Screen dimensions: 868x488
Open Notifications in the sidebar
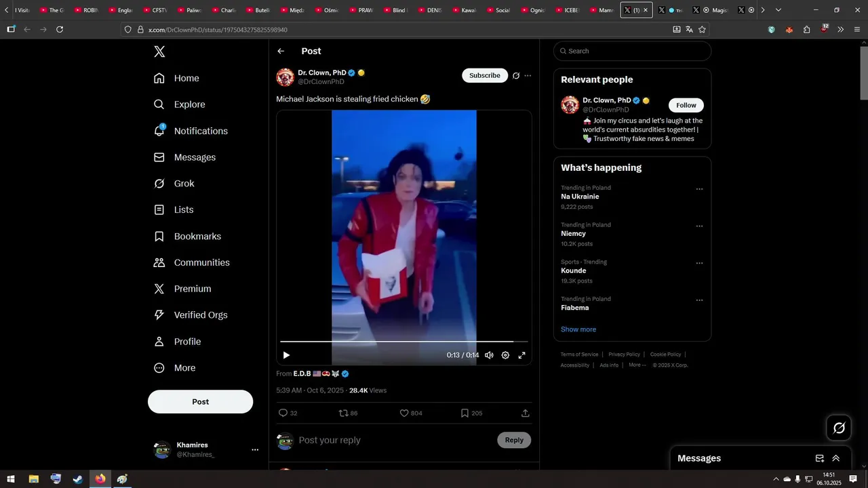[x=191, y=131]
